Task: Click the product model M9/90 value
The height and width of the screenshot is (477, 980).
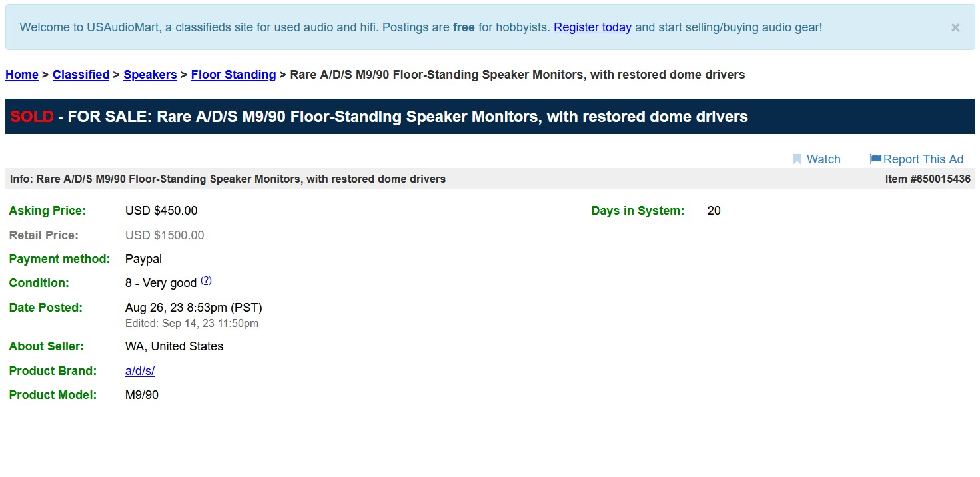Action: click(x=142, y=395)
